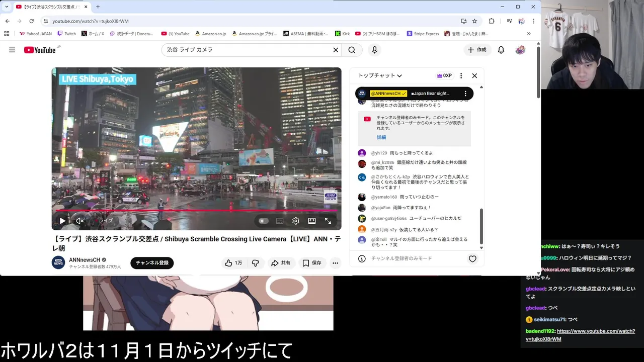
Task: Reload the current page
Action: point(31,21)
